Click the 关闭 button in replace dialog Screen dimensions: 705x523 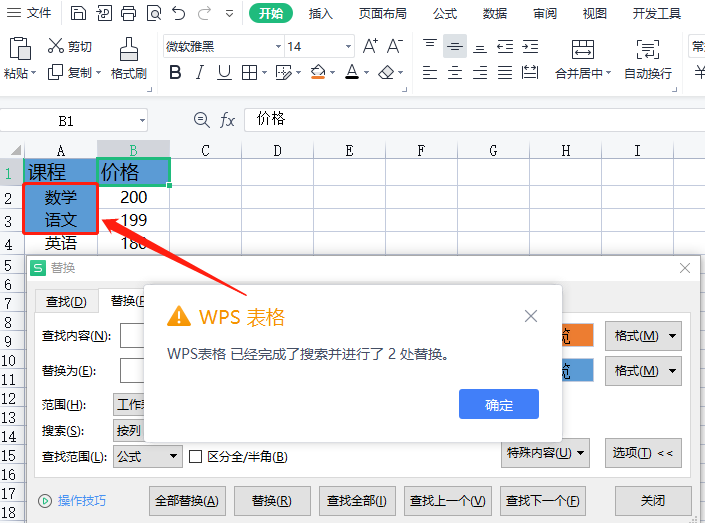653,501
